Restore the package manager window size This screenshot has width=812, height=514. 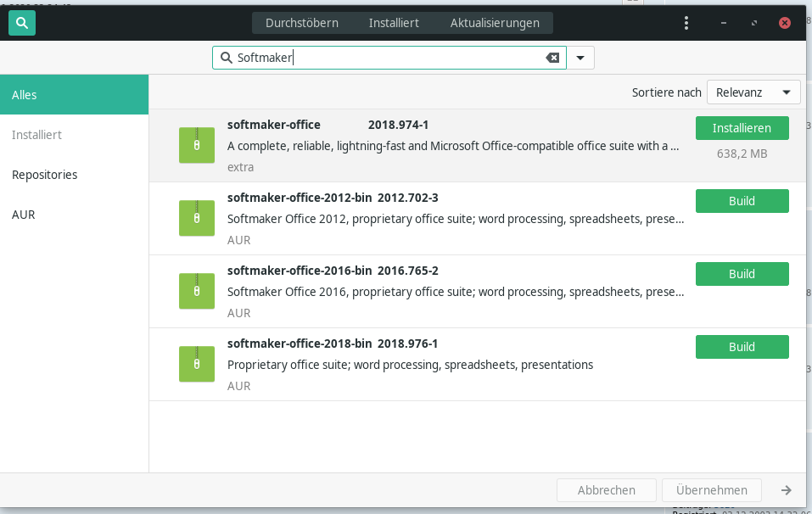pyautogui.click(x=754, y=23)
